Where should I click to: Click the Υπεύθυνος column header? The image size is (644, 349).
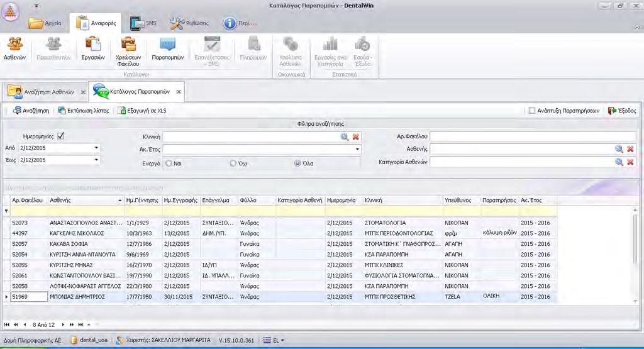(462, 201)
